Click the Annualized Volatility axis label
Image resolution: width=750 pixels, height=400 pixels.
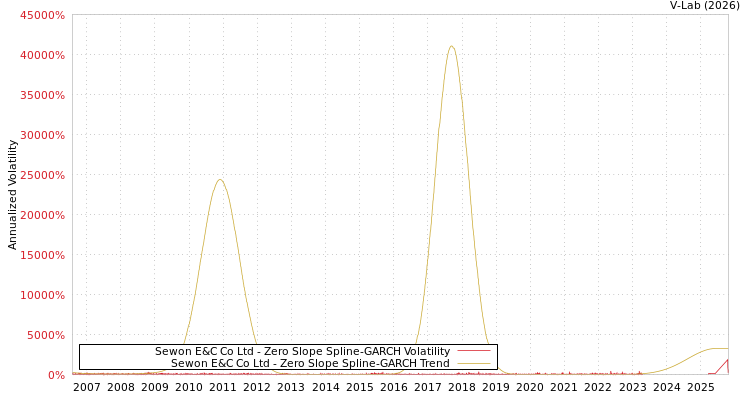(x=12, y=195)
